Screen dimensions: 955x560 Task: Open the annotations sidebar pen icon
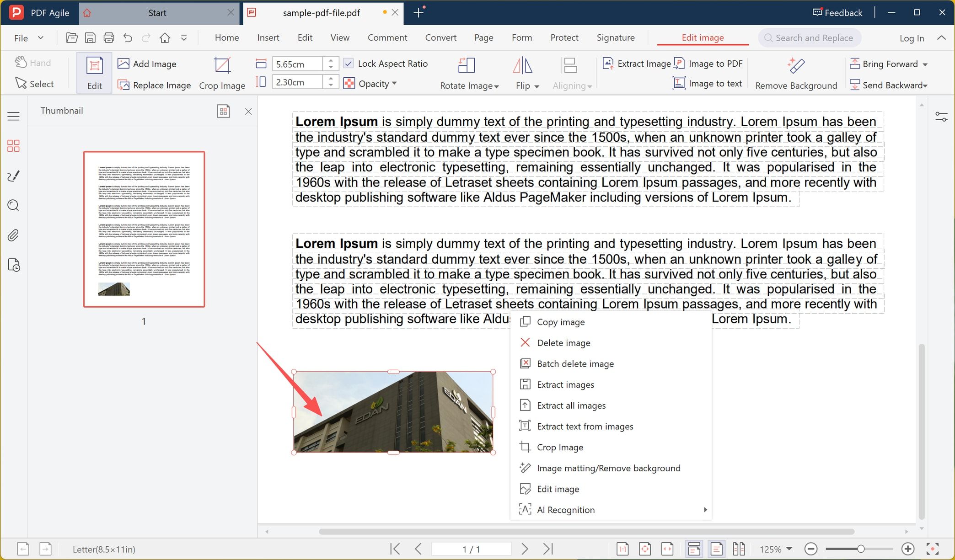click(x=14, y=176)
